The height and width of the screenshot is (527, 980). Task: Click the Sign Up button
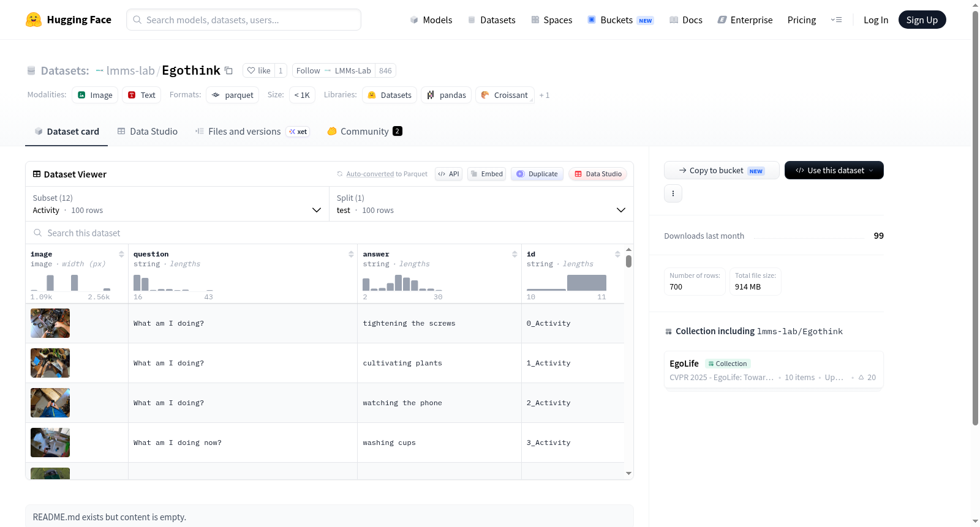[922, 20]
